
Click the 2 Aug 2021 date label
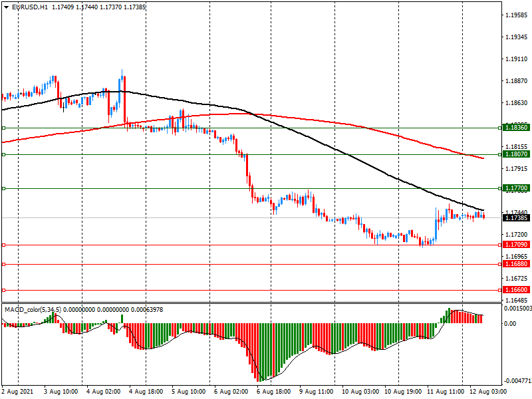click(x=18, y=392)
